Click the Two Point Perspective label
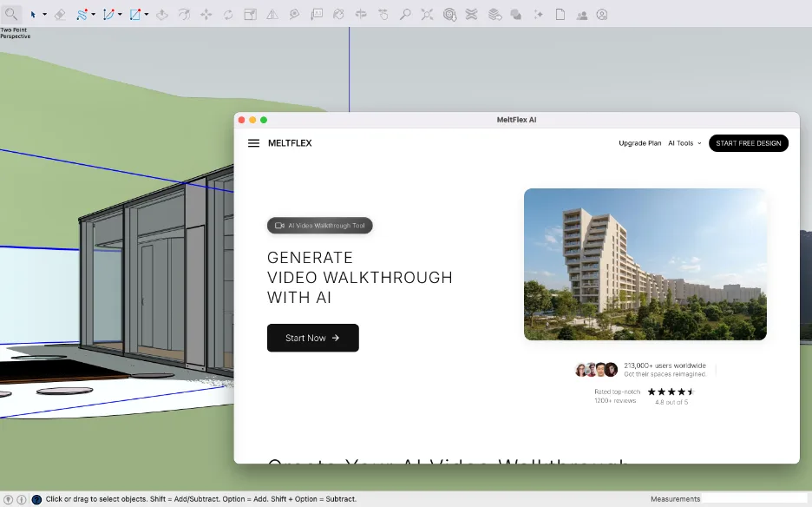 (15, 33)
